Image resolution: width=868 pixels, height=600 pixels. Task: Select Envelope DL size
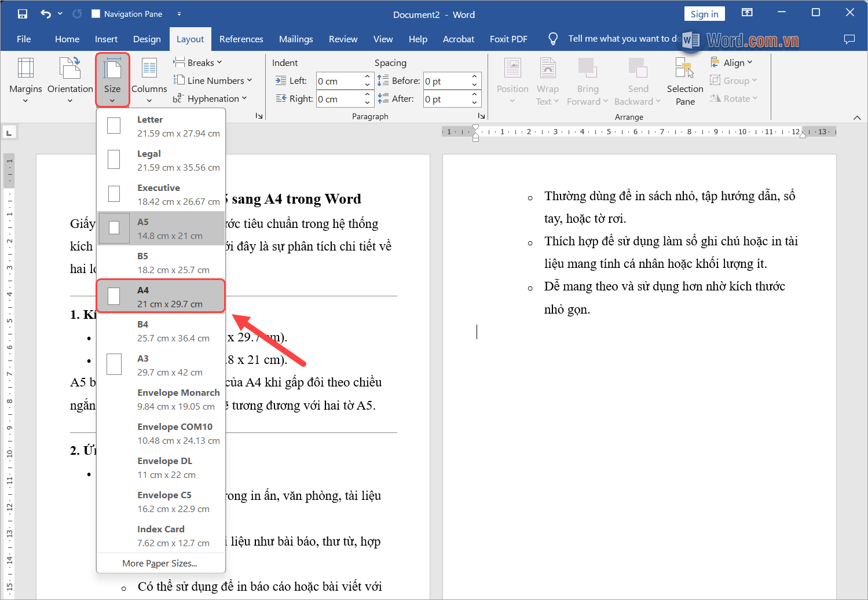(x=161, y=468)
